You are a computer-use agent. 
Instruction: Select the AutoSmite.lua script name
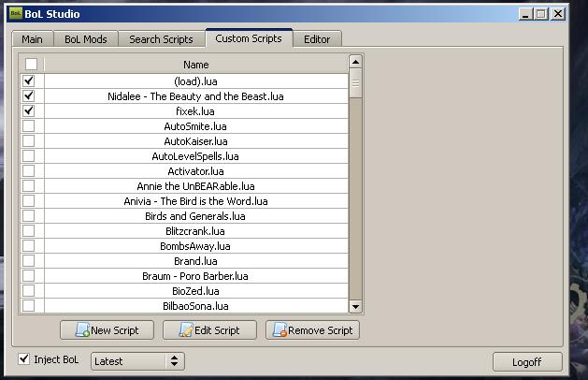coord(195,126)
